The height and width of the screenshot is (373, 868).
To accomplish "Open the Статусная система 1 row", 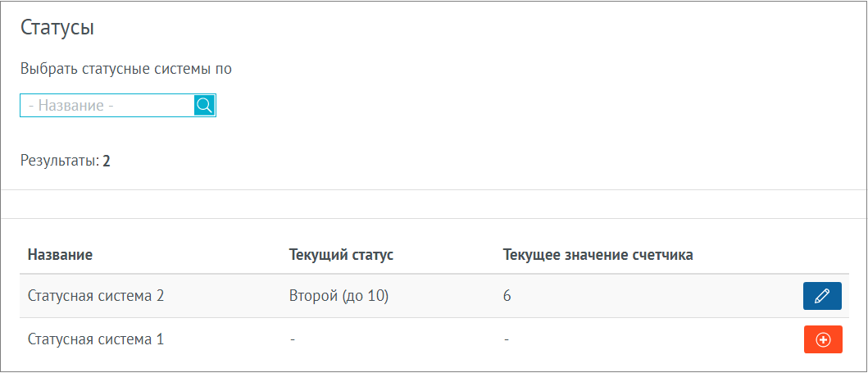I will click(x=434, y=339).
